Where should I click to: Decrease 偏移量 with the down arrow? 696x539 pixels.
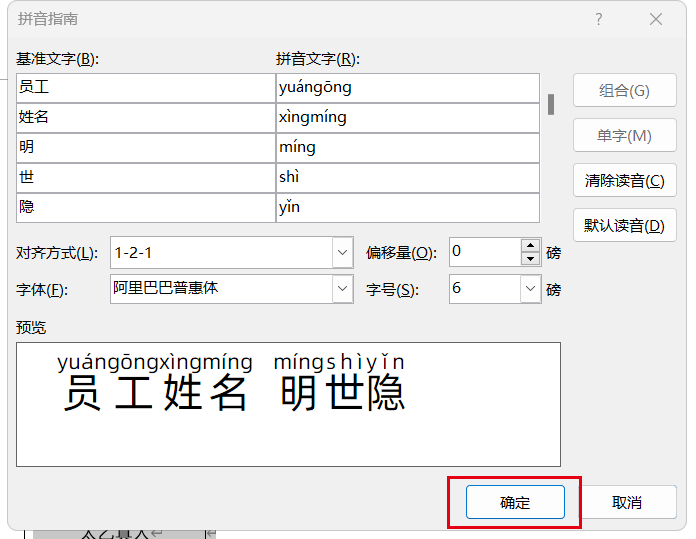(x=530, y=258)
